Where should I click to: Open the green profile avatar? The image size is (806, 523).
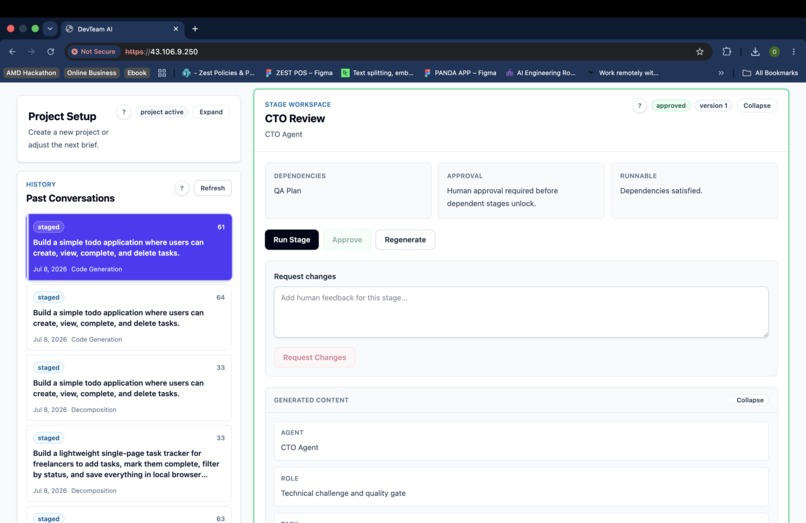point(774,51)
